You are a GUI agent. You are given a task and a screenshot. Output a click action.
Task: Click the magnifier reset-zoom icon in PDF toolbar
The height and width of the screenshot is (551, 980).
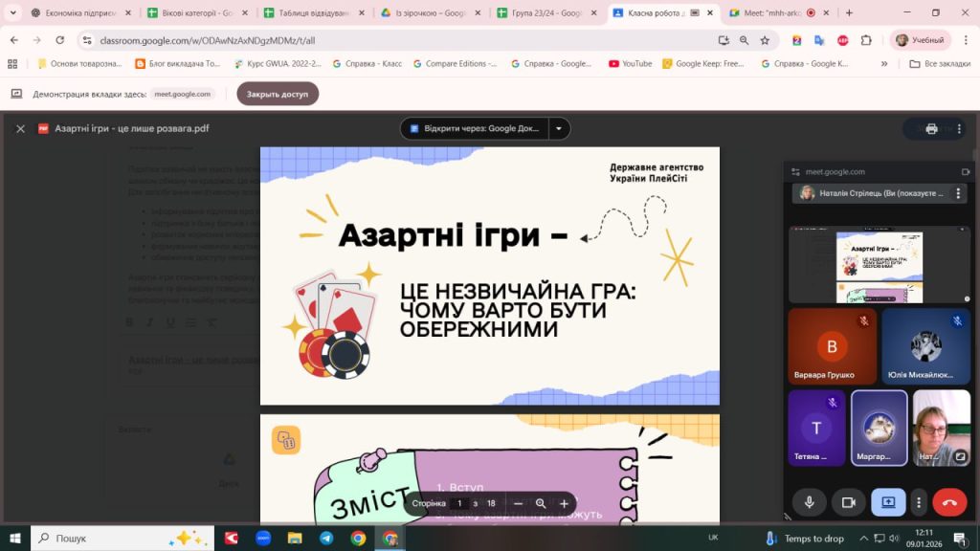pyautogui.click(x=541, y=503)
